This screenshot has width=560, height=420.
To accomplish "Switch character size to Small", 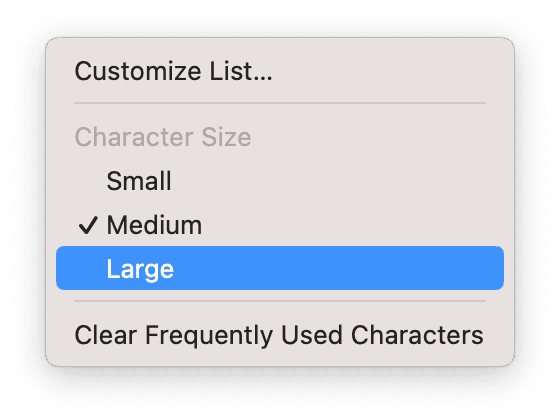I will [280, 181].
